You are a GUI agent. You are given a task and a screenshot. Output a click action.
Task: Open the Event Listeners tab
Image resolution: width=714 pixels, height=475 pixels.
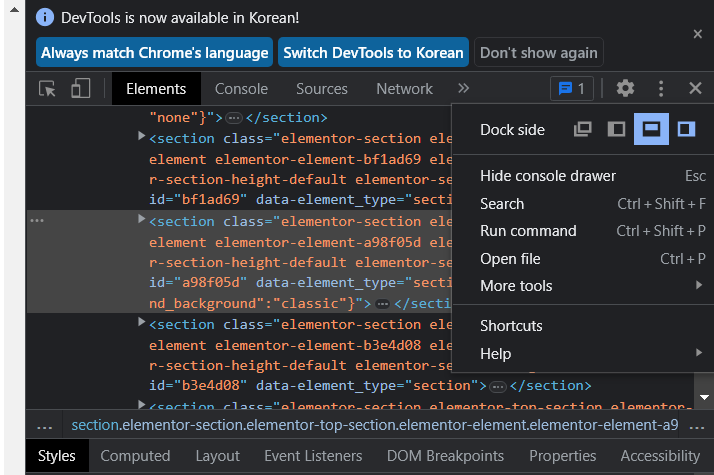pyautogui.click(x=313, y=456)
